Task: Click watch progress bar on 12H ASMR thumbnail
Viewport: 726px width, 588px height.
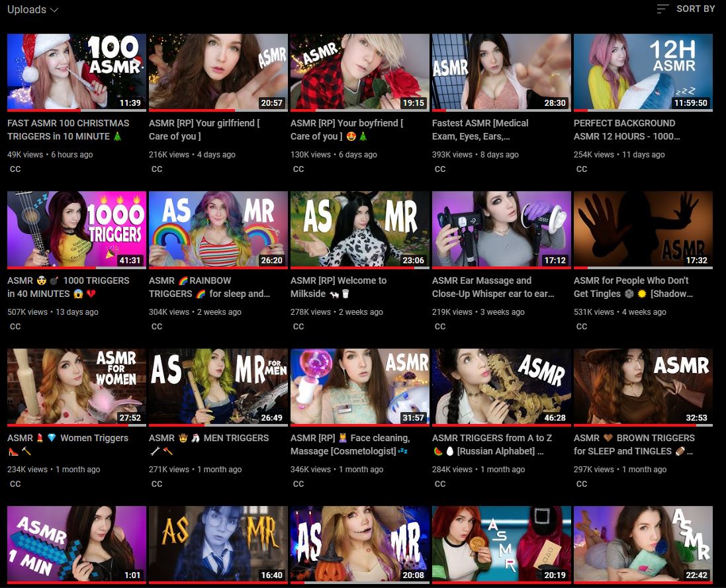Action: click(x=643, y=110)
